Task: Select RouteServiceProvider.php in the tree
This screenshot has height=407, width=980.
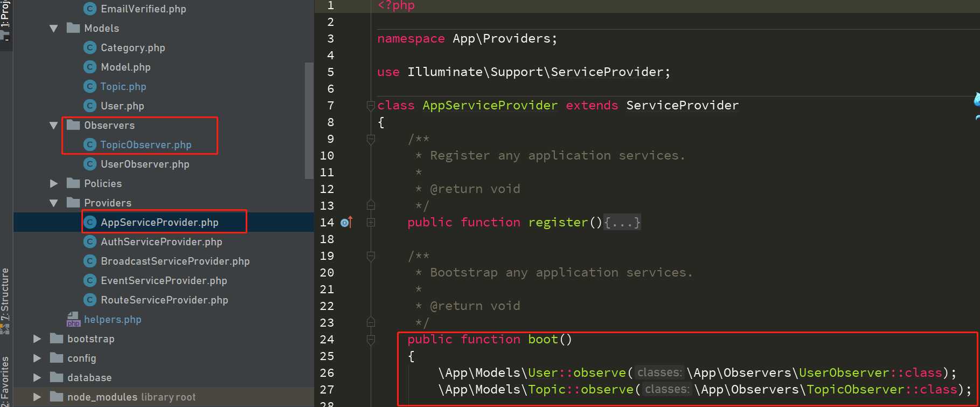Action: click(x=164, y=300)
